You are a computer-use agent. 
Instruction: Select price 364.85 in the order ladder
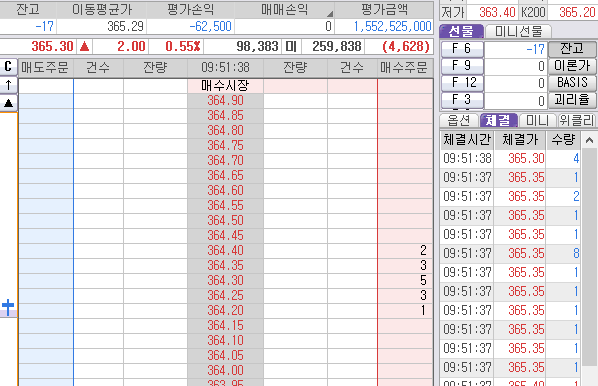[x=225, y=116]
